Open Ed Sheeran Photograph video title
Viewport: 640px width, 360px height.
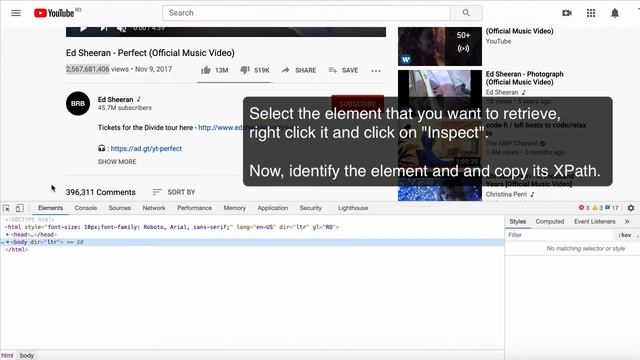524,78
